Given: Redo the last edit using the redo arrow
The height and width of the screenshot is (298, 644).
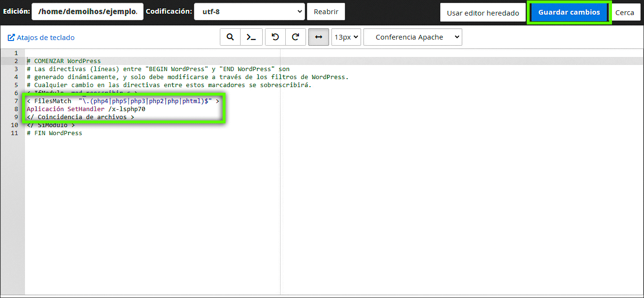Looking at the screenshot, I should click(296, 37).
